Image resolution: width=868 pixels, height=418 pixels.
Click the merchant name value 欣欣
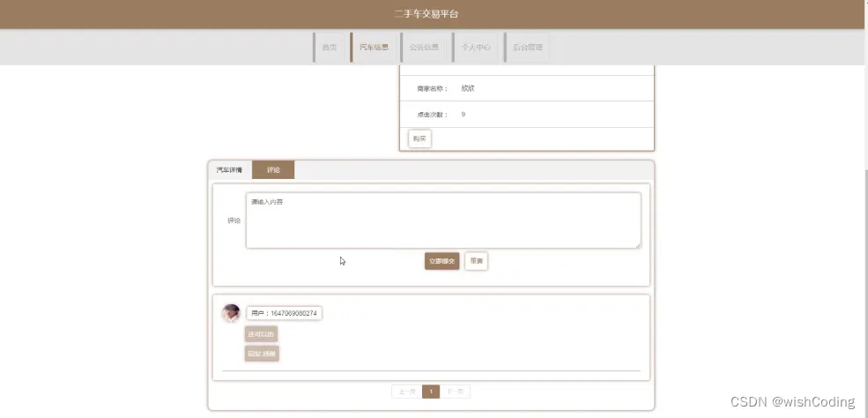click(x=468, y=88)
